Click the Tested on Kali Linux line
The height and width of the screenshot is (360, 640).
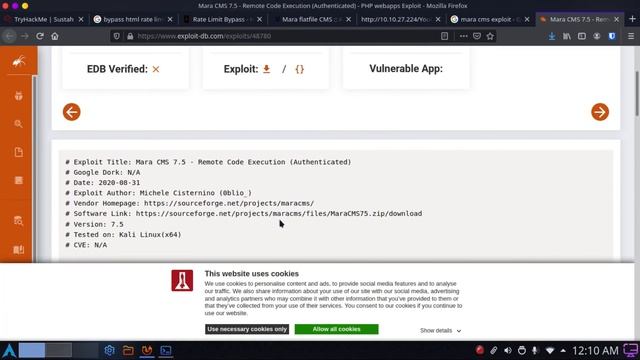[x=123, y=234]
